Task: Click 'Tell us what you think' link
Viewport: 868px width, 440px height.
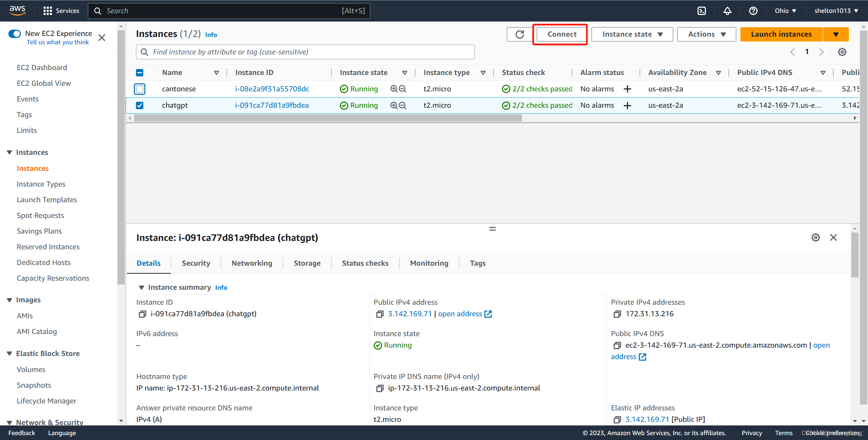Action: pyautogui.click(x=58, y=42)
